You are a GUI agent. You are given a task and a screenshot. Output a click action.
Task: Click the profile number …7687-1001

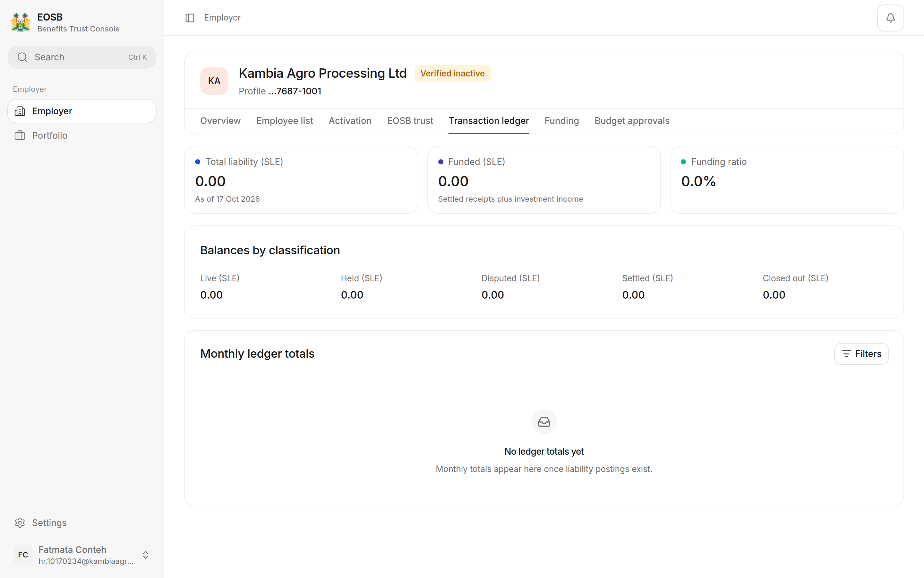point(295,92)
